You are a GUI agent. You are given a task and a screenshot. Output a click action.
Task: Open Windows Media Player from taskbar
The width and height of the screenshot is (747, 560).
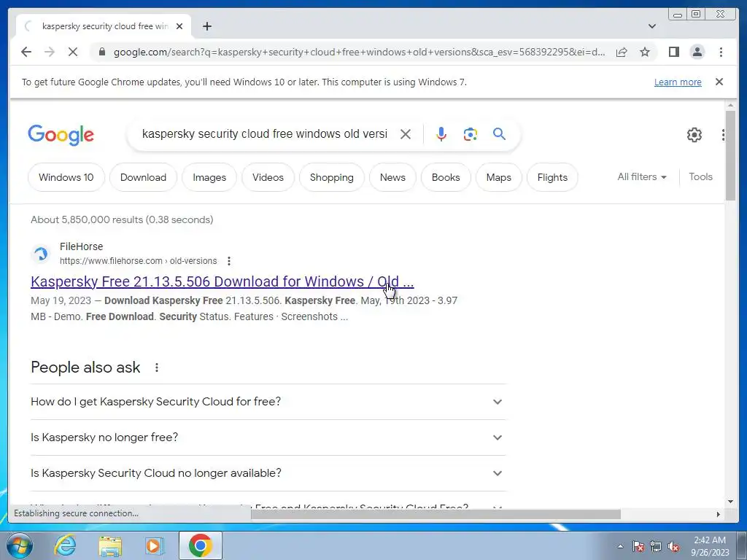154,545
